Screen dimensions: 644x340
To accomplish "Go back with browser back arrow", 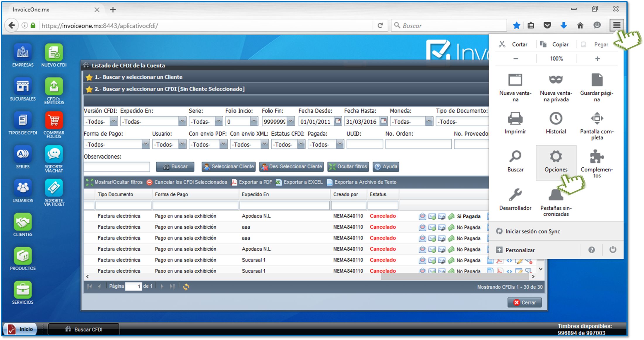I will click(12, 25).
